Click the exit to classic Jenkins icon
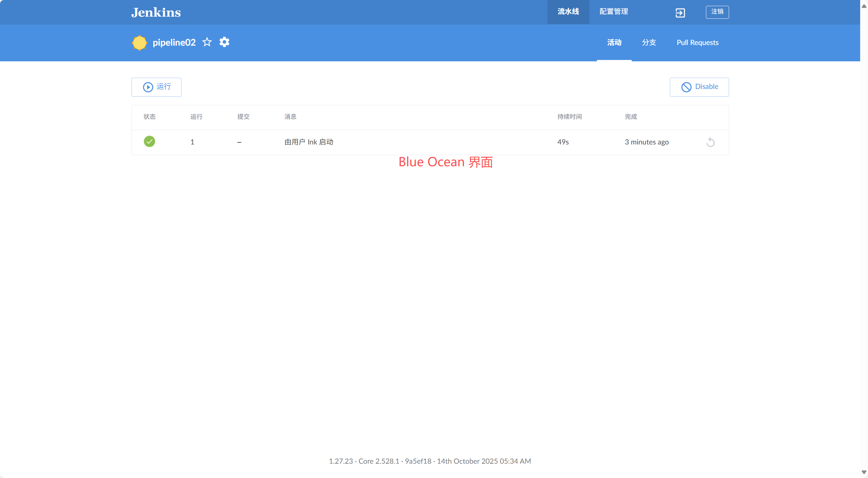This screenshot has height=478, width=868. click(x=680, y=13)
